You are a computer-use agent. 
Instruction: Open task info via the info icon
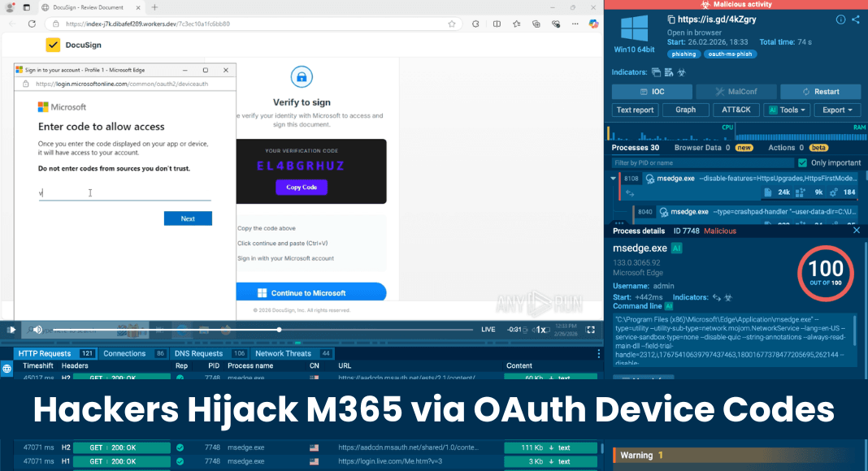click(x=840, y=19)
